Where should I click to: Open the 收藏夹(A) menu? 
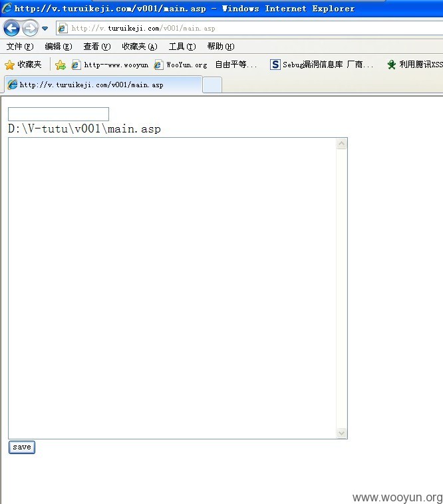(140, 47)
